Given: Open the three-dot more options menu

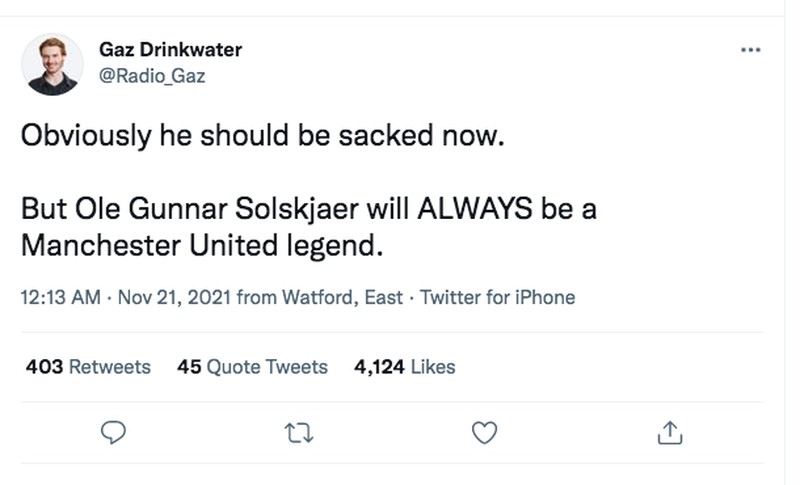Looking at the screenshot, I should coord(751,50).
